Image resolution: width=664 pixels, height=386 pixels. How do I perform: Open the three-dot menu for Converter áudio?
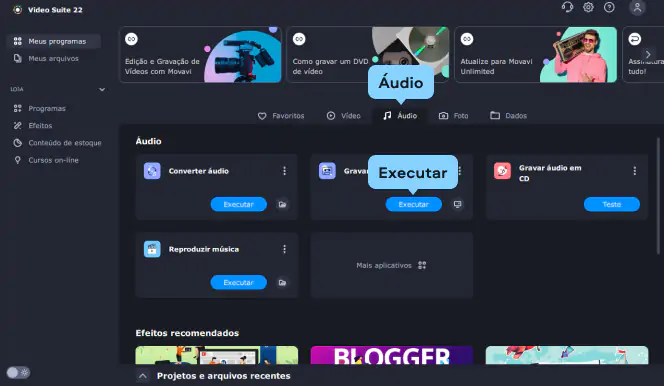(x=285, y=171)
